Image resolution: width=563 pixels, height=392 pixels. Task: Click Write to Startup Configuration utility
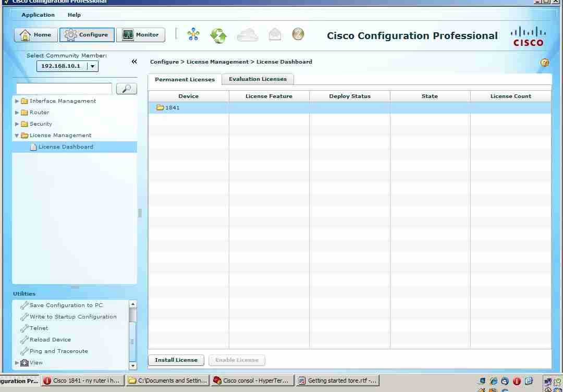click(x=74, y=316)
